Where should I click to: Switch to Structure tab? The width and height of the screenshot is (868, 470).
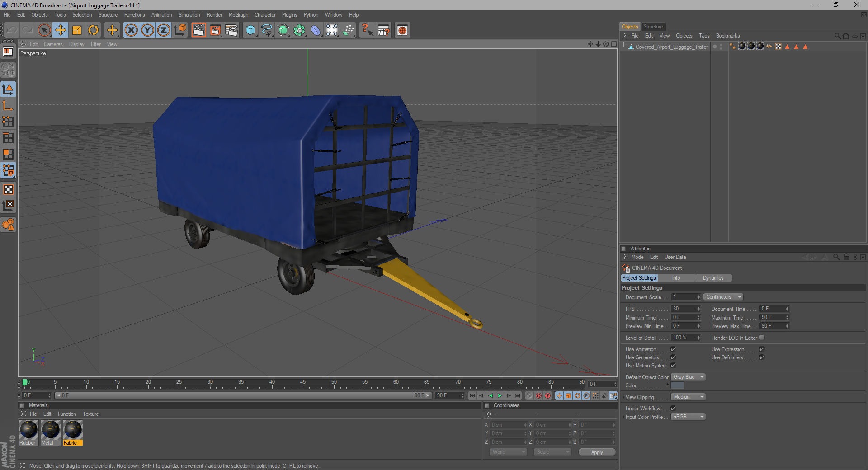[653, 27]
